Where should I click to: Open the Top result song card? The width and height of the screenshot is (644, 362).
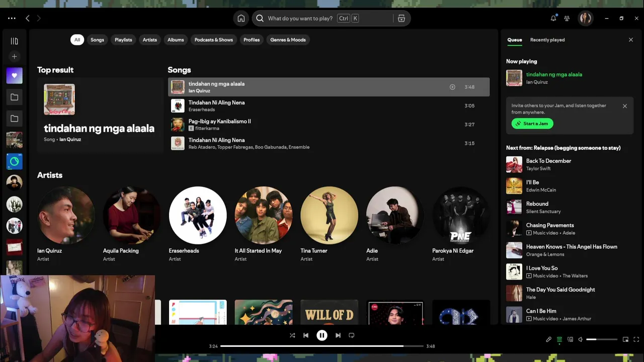click(x=100, y=115)
